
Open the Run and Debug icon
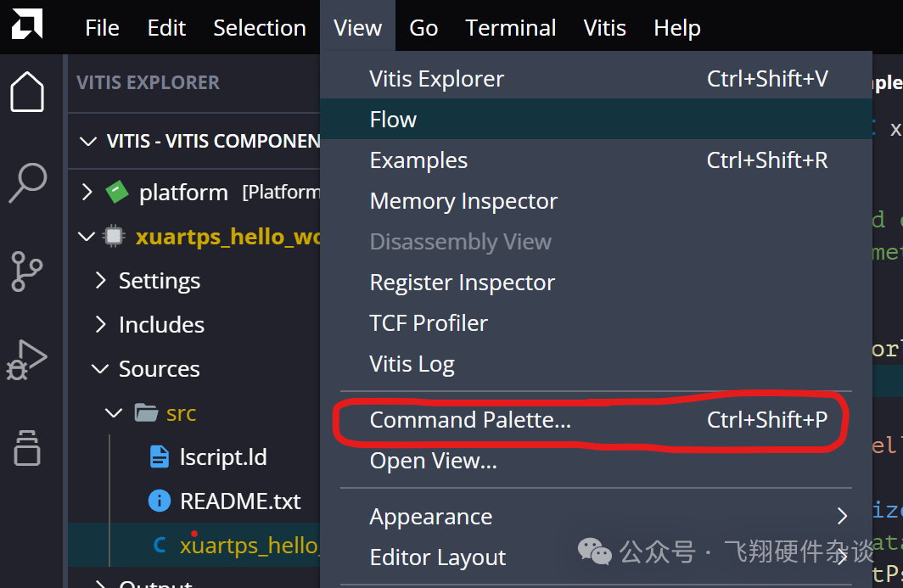coord(26,360)
